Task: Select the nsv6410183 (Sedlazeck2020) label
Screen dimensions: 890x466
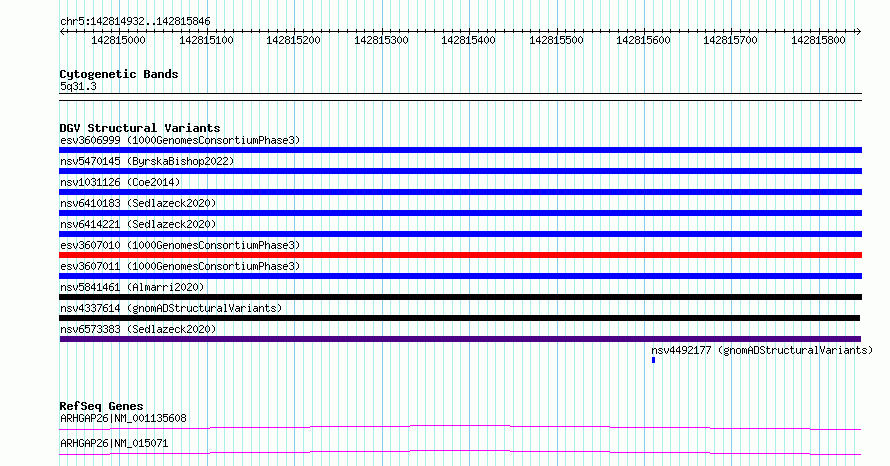Action: (x=138, y=203)
